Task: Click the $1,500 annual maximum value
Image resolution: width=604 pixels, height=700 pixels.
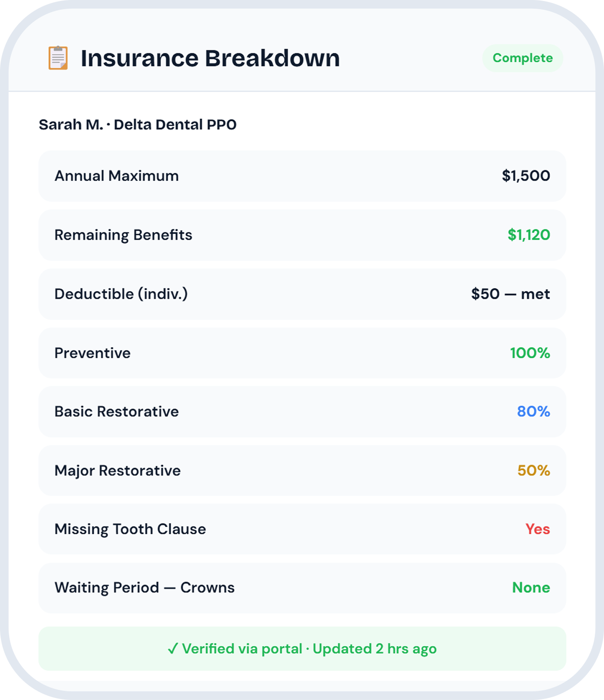Action: pyautogui.click(x=526, y=176)
